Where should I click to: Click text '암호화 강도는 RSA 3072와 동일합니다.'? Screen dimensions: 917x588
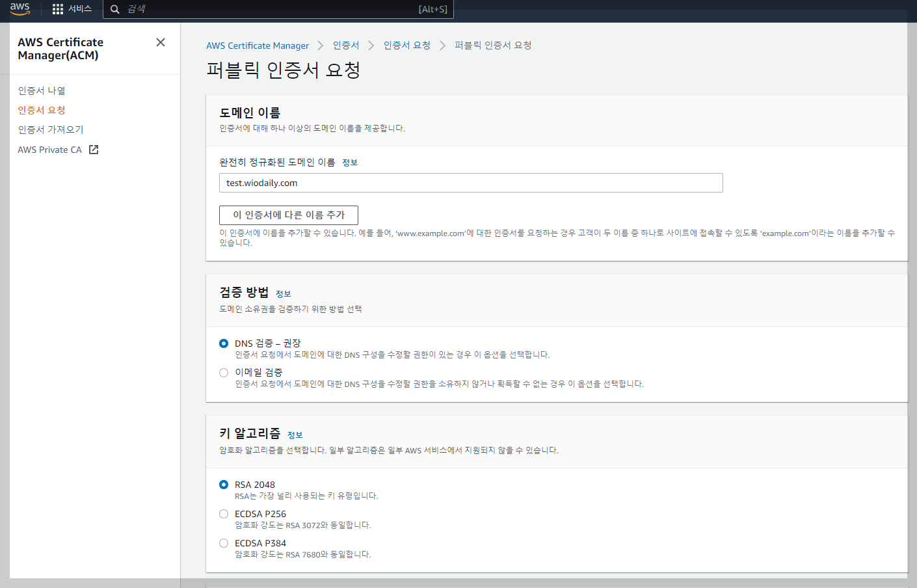click(303, 526)
